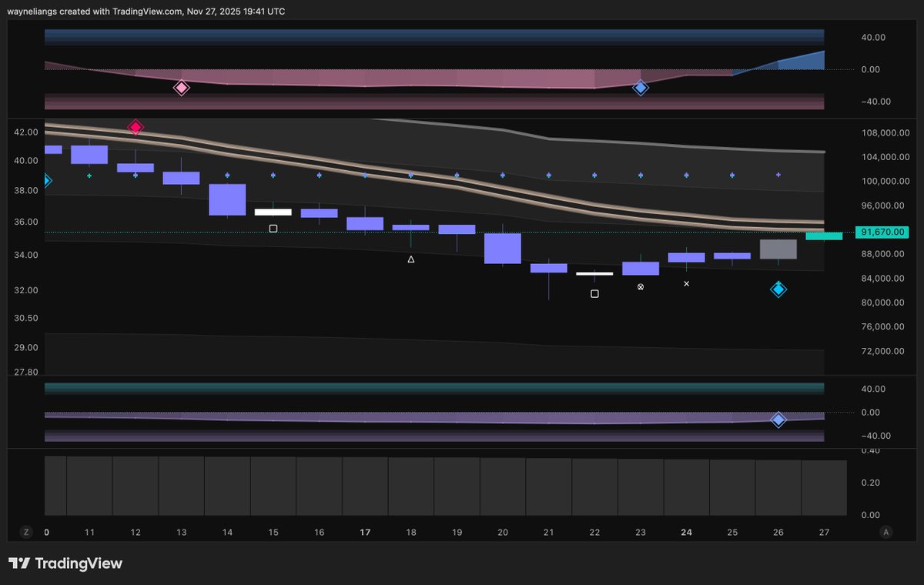The height and width of the screenshot is (585, 924).
Task: Click the plain x marker below the 24 candle
Action: pyautogui.click(x=687, y=284)
